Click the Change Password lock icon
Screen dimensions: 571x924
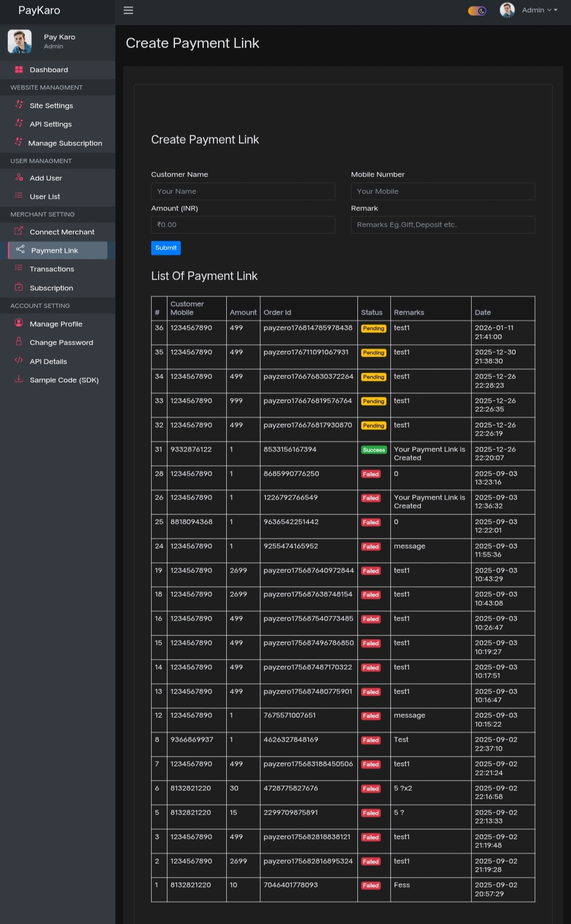19,342
